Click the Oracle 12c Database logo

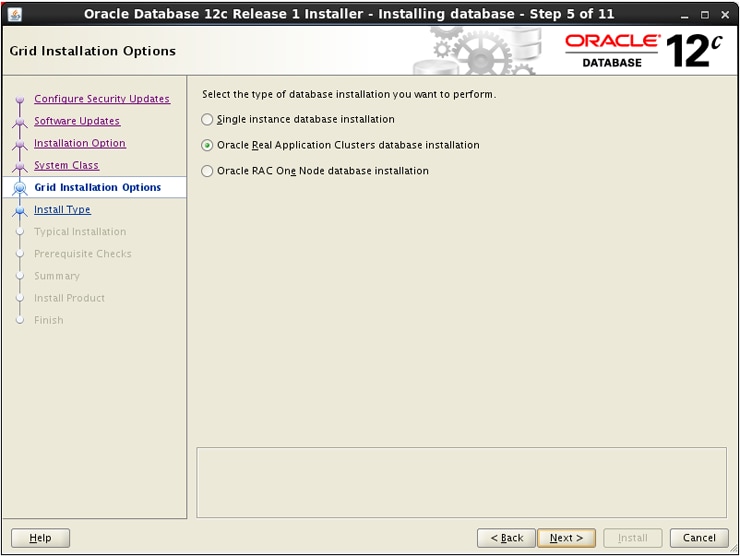click(x=644, y=51)
